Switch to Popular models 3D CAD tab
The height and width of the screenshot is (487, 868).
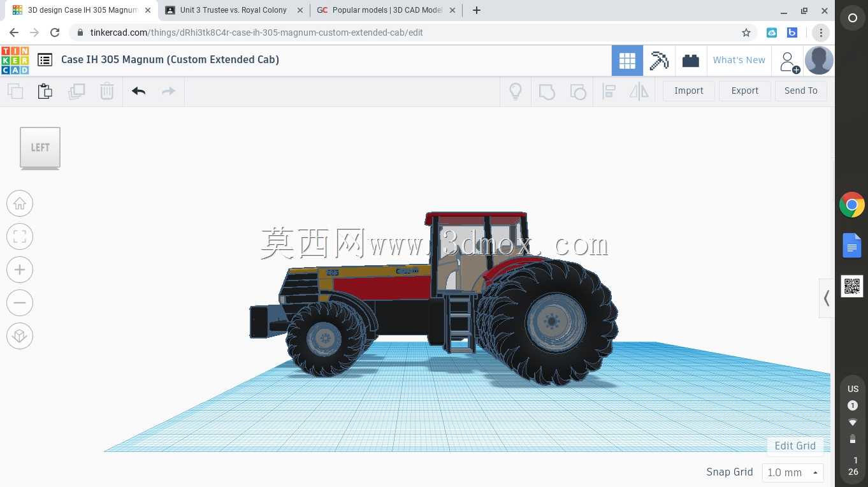click(x=387, y=10)
